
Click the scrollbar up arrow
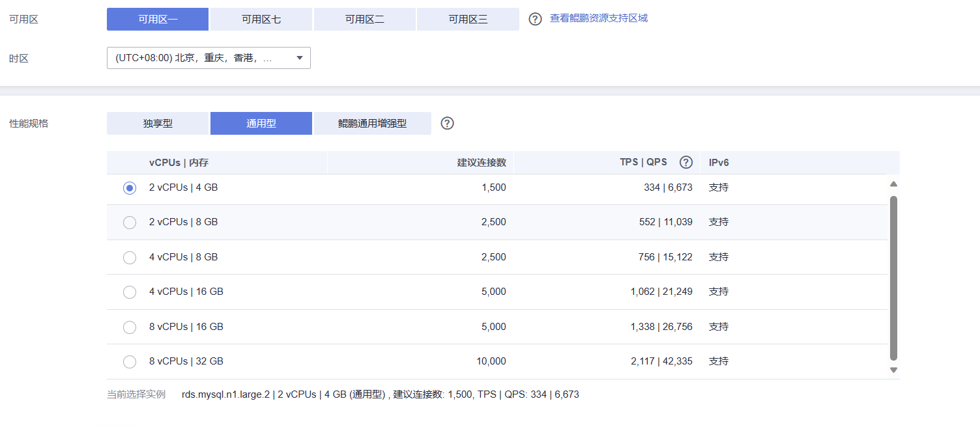(893, 184)
